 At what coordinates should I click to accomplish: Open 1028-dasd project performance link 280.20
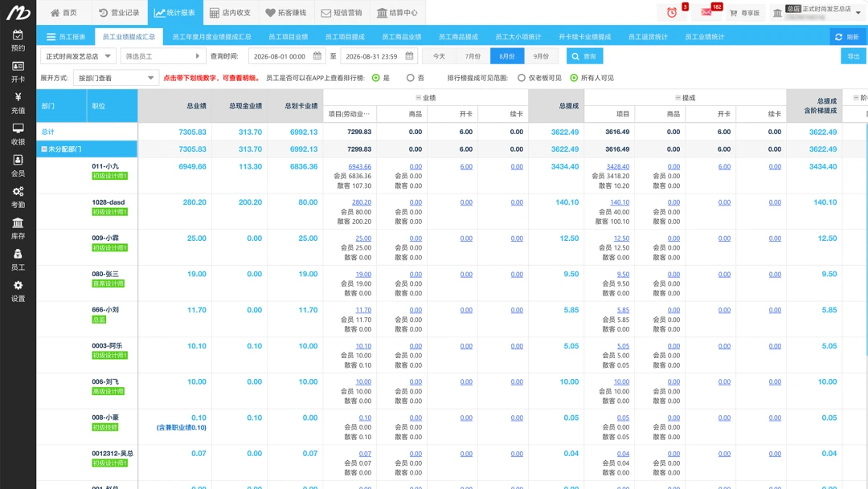362,202
